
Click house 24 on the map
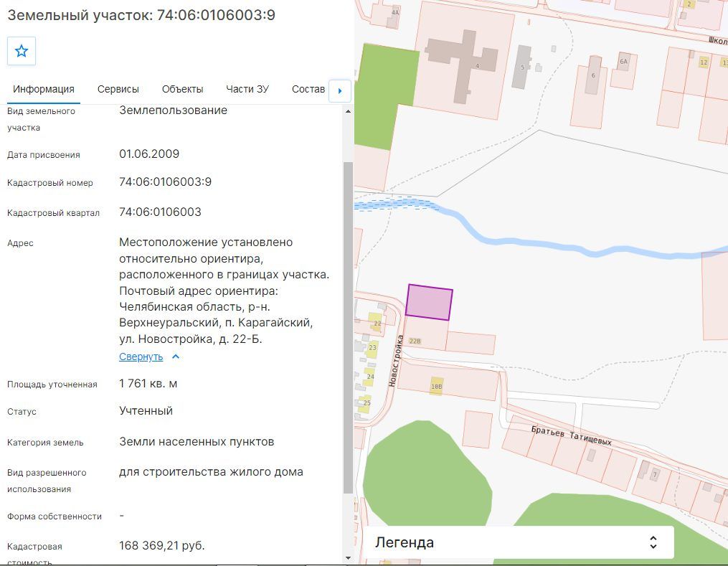pyautogui.click(x=370, y=377)
